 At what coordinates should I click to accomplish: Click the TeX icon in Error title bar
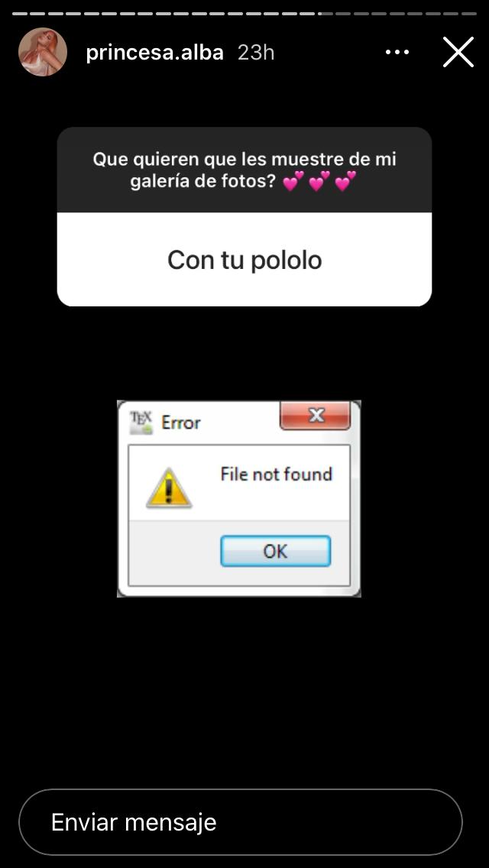(140, 423)
